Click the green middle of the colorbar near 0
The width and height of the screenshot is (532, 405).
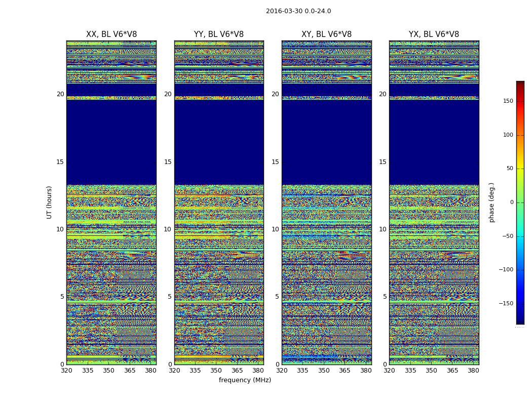pyautogui.click(x=520, y=202)
